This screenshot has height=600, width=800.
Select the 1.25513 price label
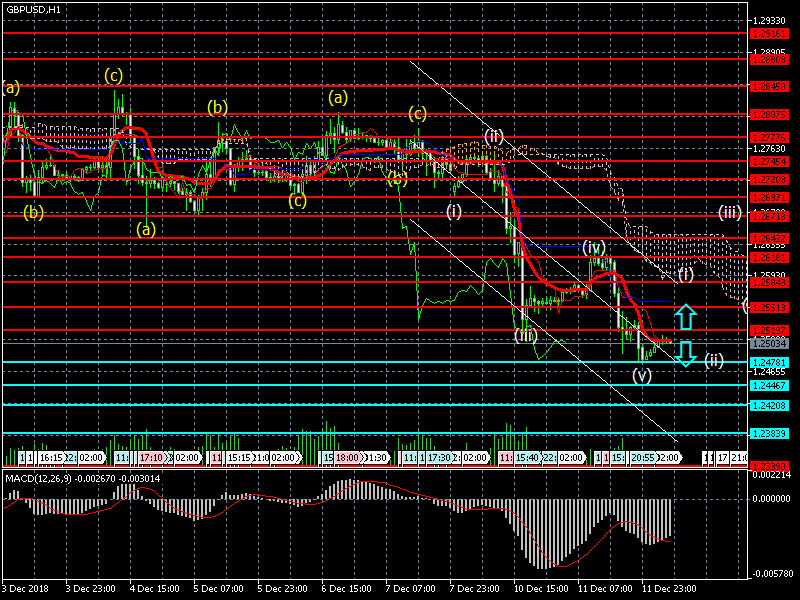coord(769,307)
